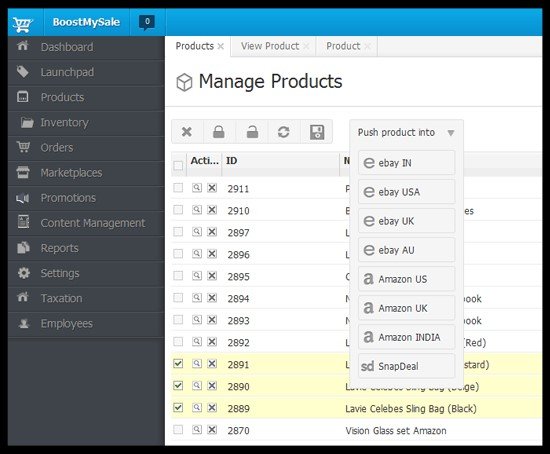Screen dimensions: 550x454
Task: Check the checkbox for product 2910
Action: 178,210
